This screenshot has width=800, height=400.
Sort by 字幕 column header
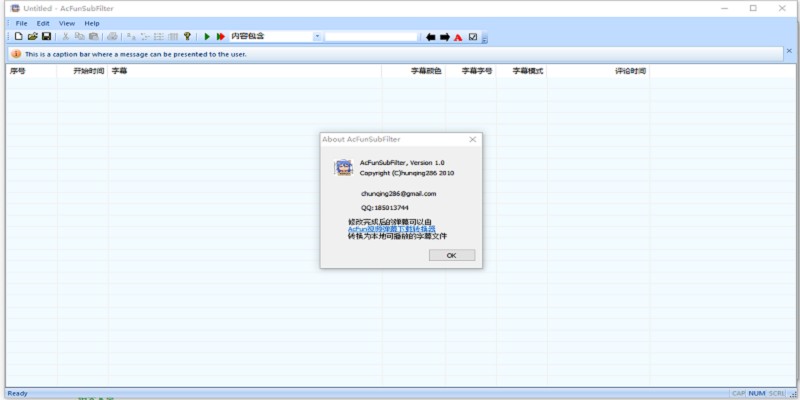(x=245, y=71)
